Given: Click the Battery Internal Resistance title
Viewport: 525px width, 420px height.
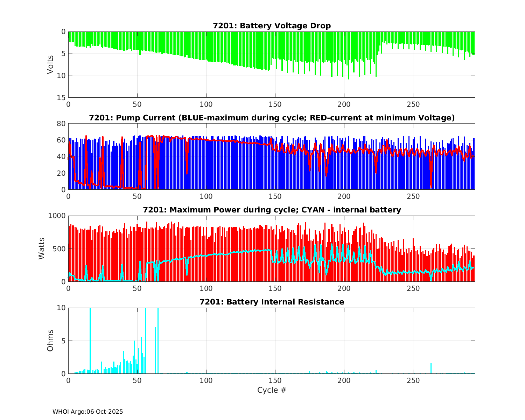Looking at the screenshot, I should coord(272,302).
